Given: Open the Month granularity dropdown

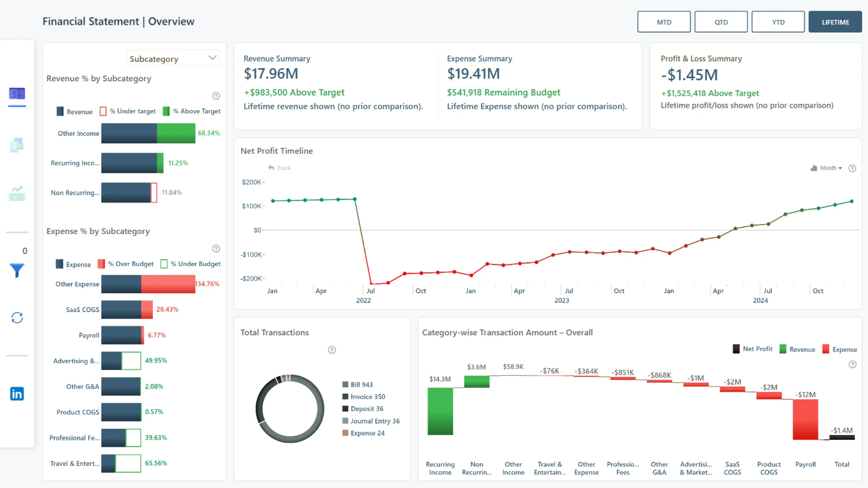Looking at the screenshot, I should (x=827, y=168).
